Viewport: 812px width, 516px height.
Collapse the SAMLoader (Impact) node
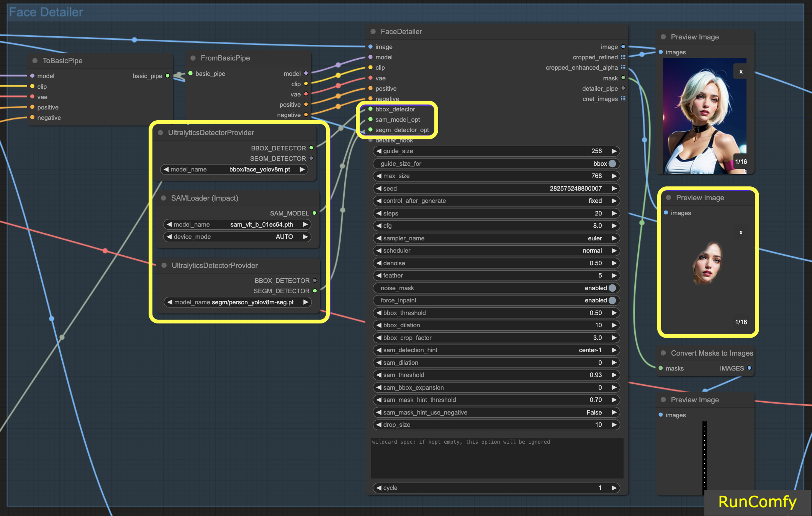click(x=164, y=198)
